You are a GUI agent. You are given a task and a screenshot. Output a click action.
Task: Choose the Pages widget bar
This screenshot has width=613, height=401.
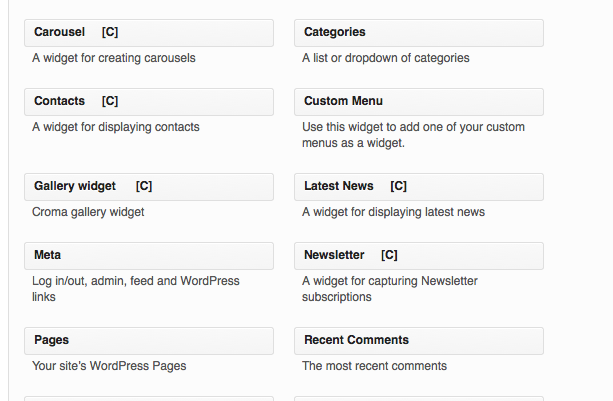tap(149, 341)
